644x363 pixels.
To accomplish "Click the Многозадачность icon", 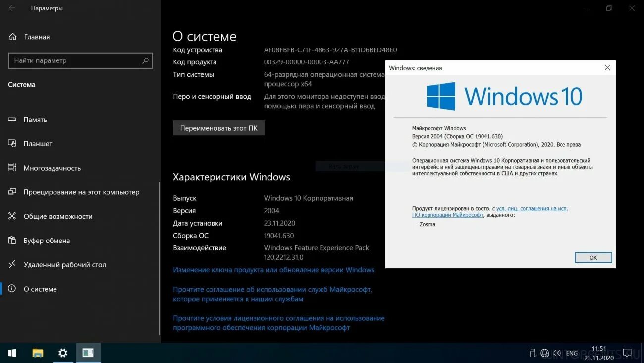I will pos(12,168).
